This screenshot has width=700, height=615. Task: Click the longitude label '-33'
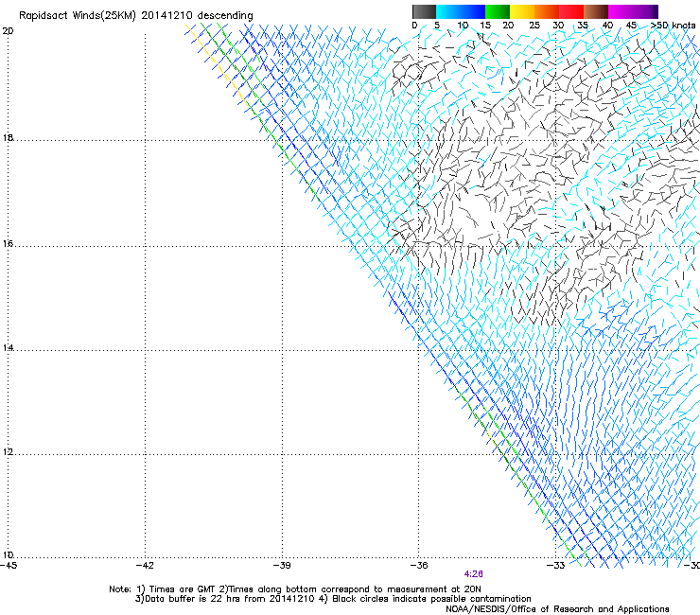click(556, 566)
